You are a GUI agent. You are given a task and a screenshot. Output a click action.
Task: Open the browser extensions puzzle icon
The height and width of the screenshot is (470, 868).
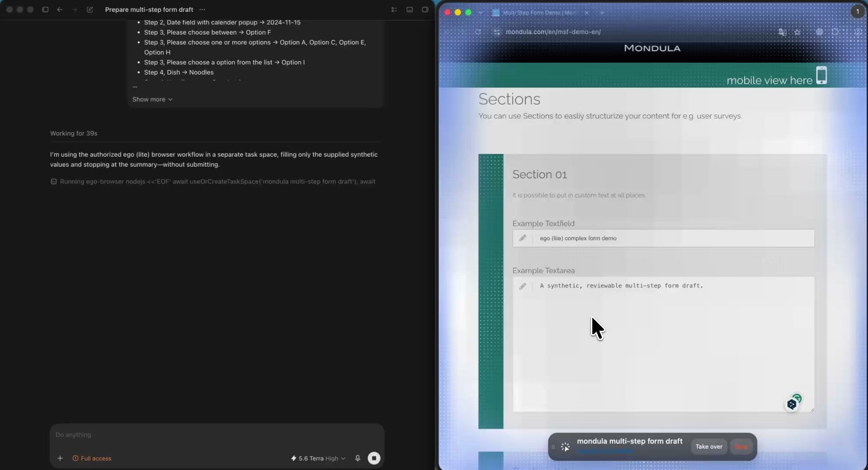point(835,32)
